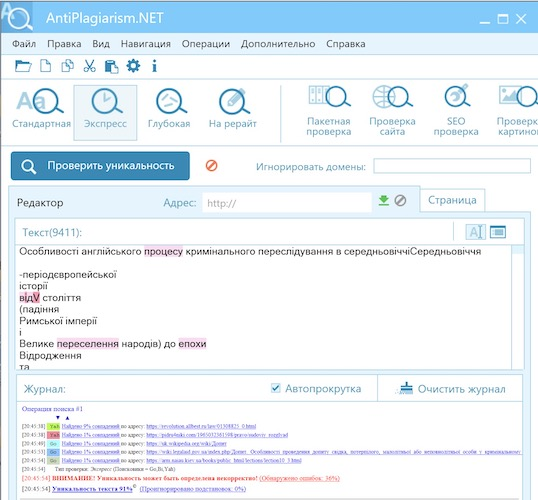Viewport: 538px width, 500px height.
Task: Click Проверить уникальность button
Action: 100,166
